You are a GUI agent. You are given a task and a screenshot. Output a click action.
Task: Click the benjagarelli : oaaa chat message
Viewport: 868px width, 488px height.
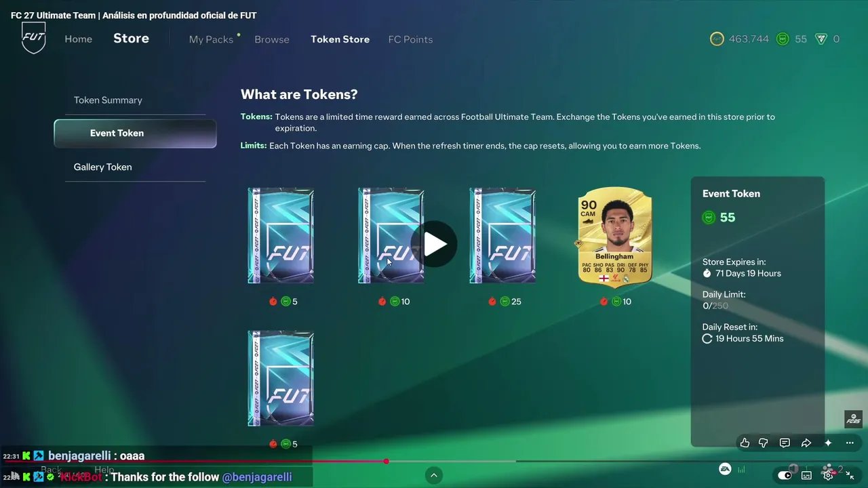pos(96,456)
